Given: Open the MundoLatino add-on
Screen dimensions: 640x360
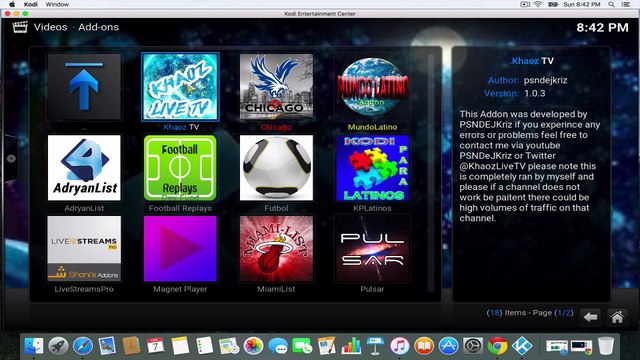Looking at the screenshot, I should point(372,87).
